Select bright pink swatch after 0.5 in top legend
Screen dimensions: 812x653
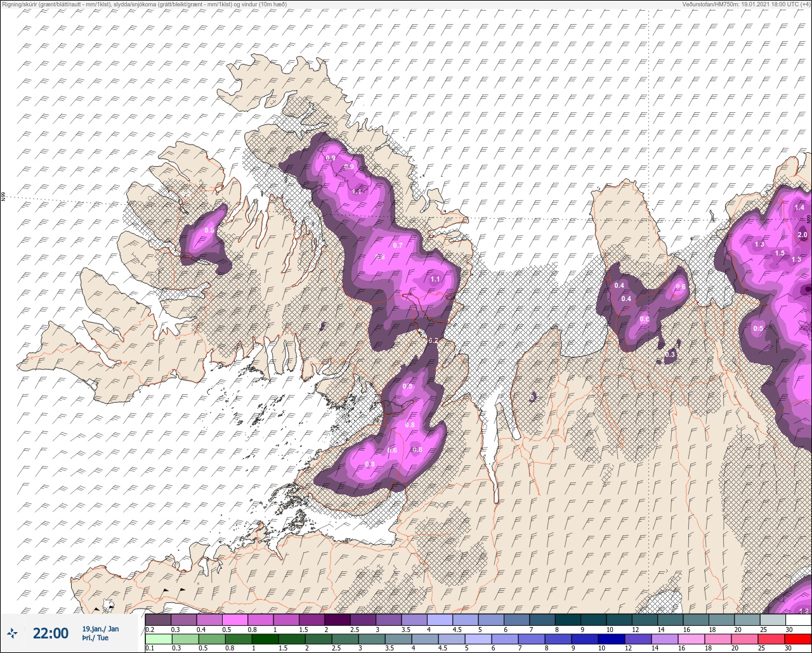point(235,619)
